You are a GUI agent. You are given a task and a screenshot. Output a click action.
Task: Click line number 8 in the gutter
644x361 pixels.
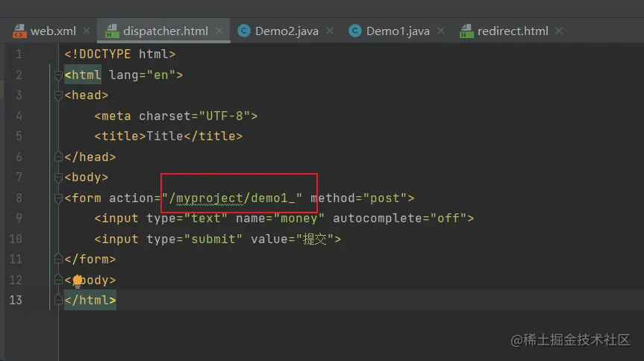click(x=19, y=198)
